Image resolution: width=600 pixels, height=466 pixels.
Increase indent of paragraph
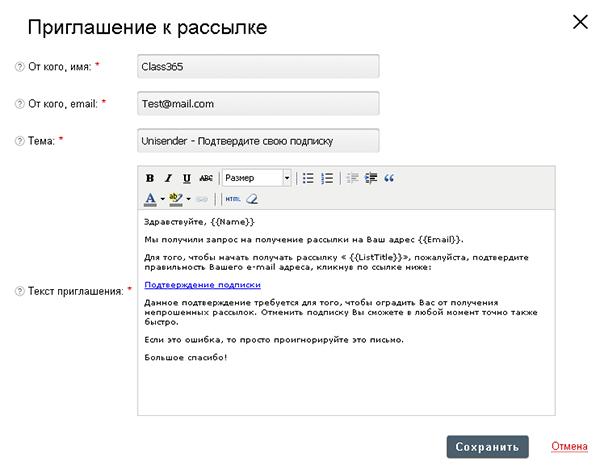pos(371,178)
